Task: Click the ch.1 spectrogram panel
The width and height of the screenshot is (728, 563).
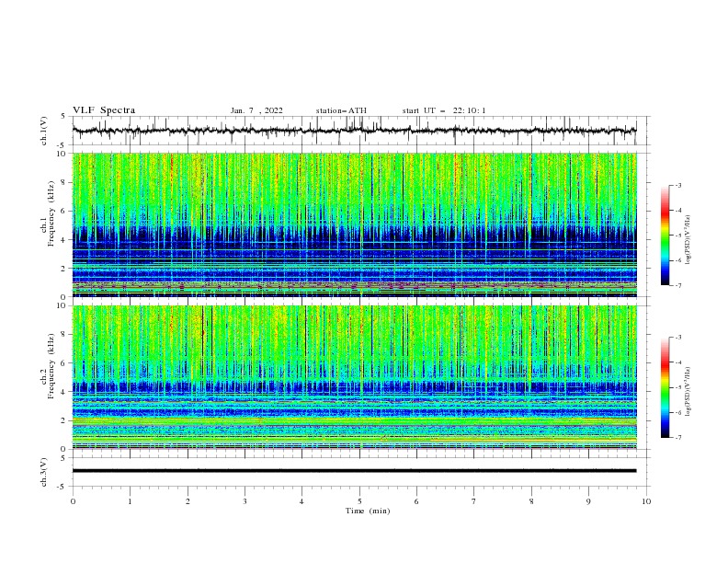Action: 354,224
